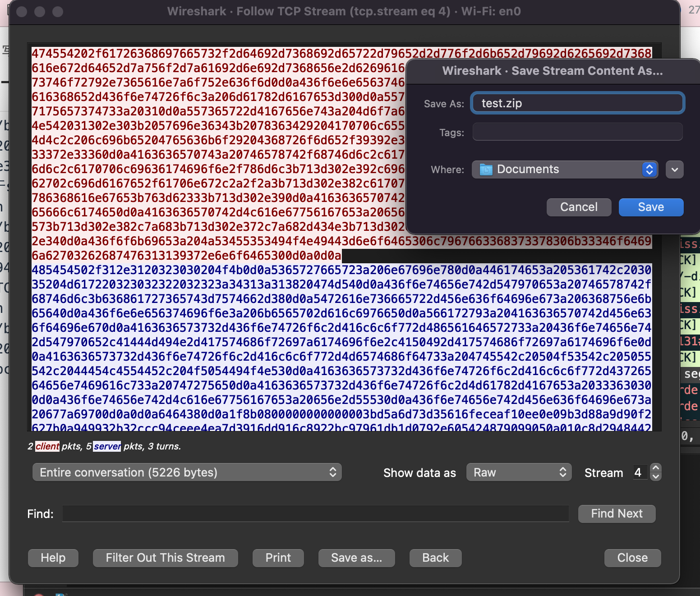This screenshot has width=700, height=596.
Task: Open the Show data as Raw dropdown
Action: tap(519, 472)
